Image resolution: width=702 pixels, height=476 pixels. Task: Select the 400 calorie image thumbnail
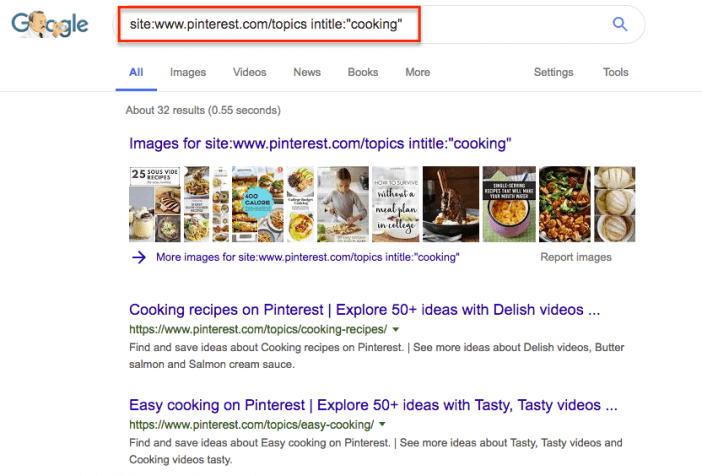[x=257, y=204]
